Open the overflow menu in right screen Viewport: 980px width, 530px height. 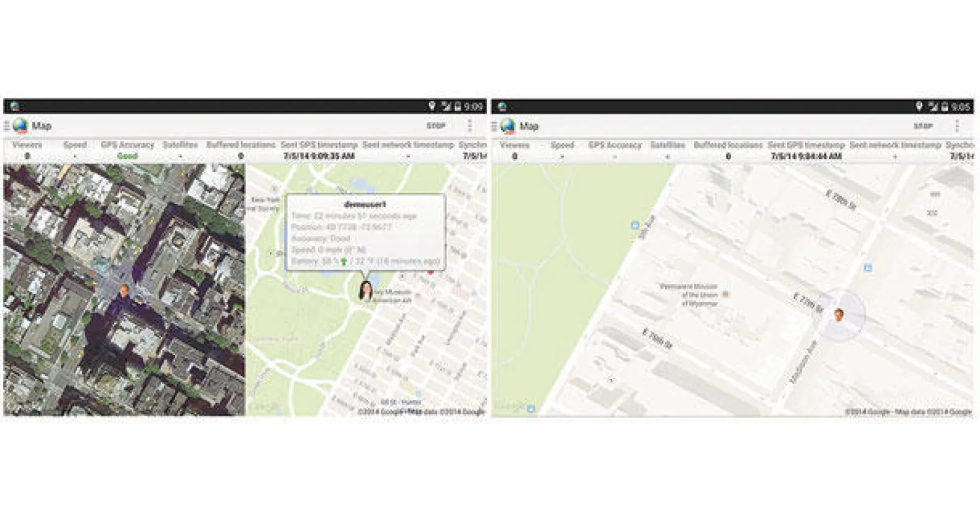(x=956, y=126)
